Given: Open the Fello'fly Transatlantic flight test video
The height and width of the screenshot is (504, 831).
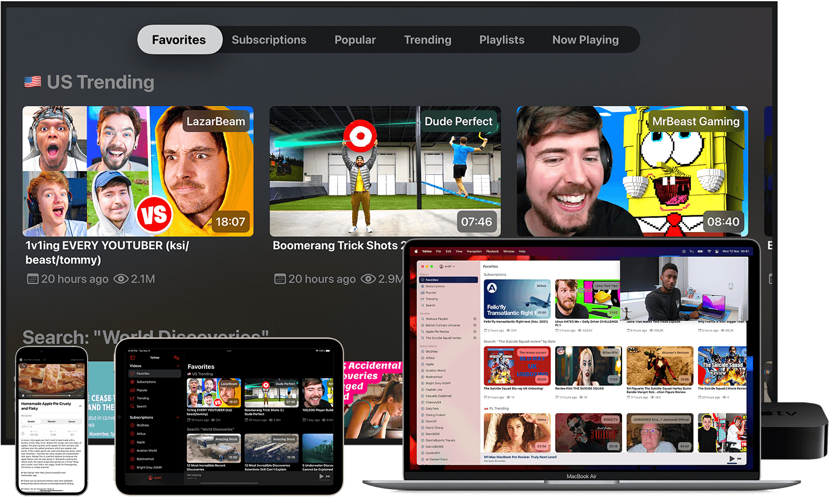Looking at the screenshot, I should pos(517,299).
